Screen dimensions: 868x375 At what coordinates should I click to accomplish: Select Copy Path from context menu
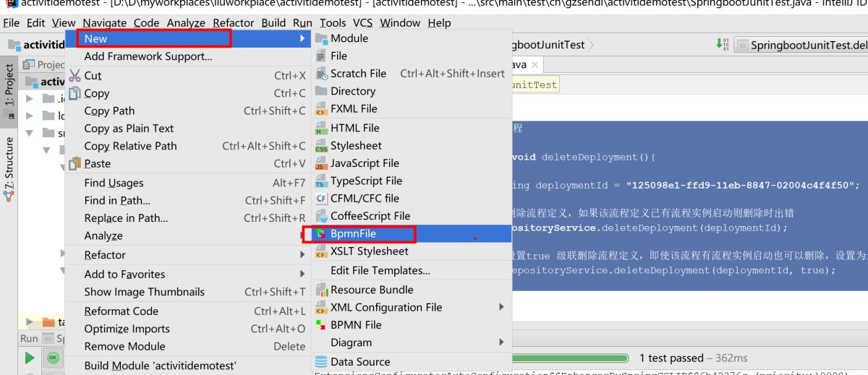click(188, 111)
